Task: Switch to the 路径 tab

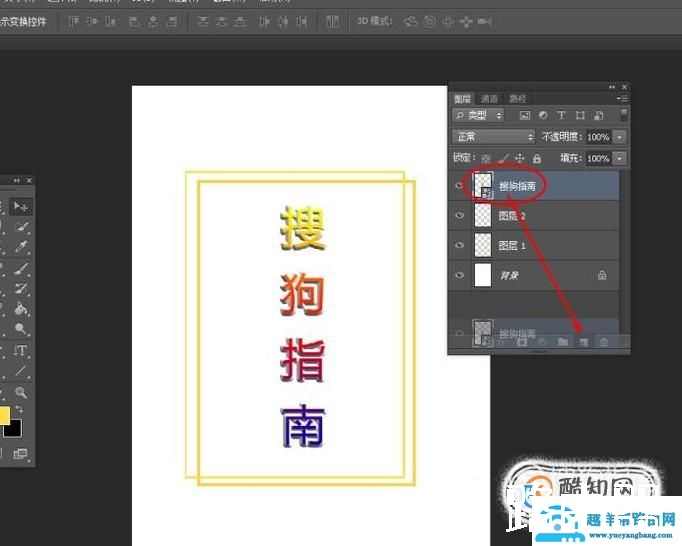Action: [x=517, y=99]
